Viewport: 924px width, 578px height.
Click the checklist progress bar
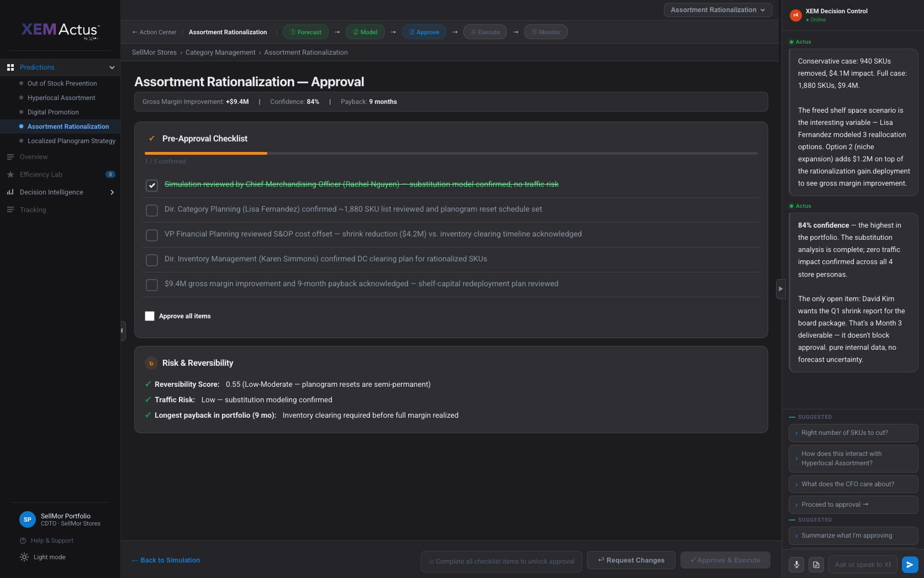[451, 153]
